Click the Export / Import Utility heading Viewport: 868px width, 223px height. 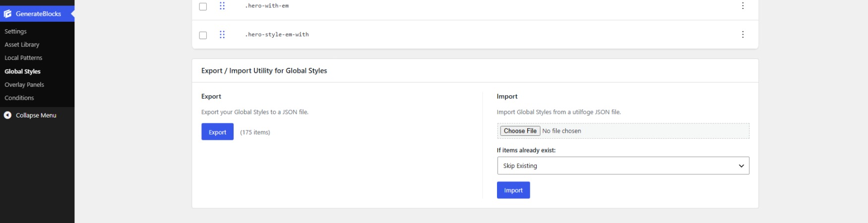pos(264,71)
